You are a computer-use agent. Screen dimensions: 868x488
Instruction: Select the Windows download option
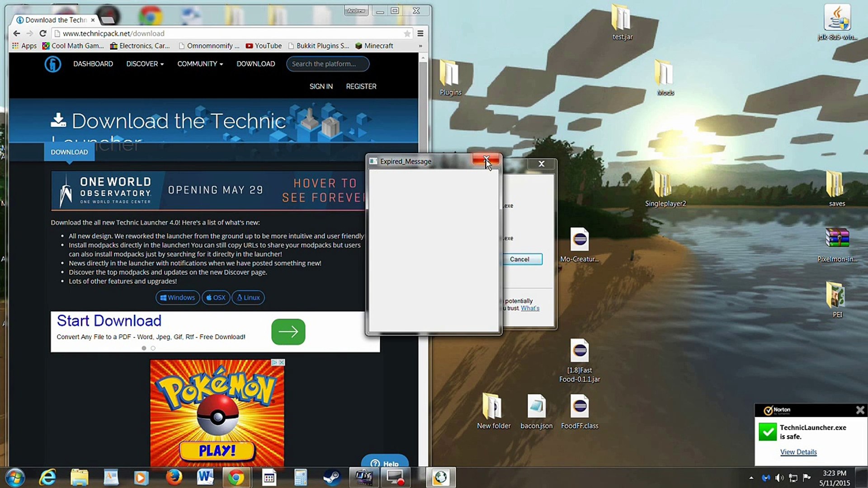[x=178, y=297]
